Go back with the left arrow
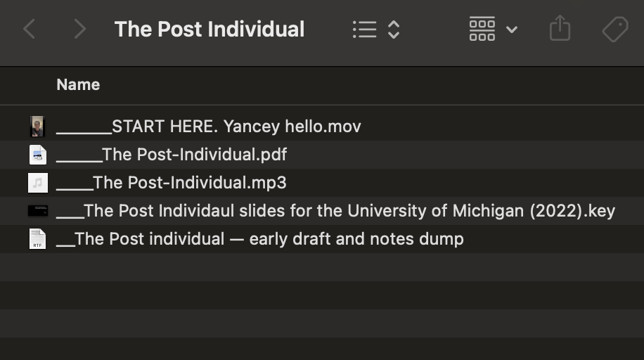 [x=29, y=30]
